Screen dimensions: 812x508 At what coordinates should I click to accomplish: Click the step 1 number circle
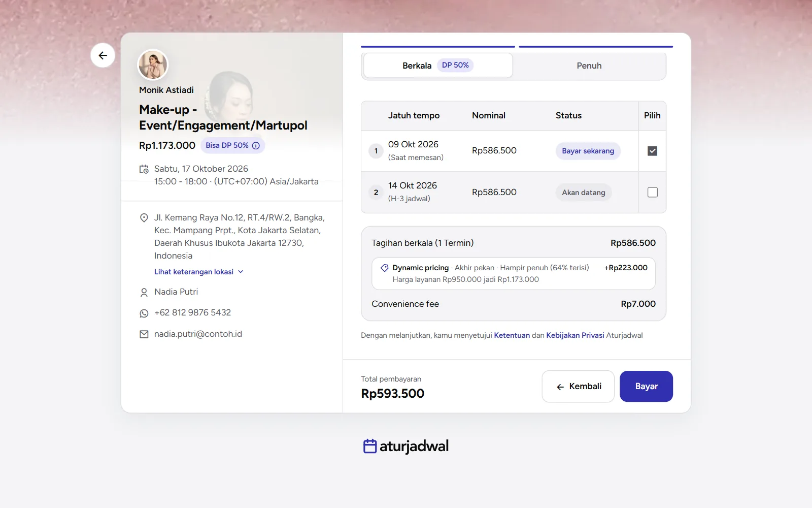click(376, 151)
